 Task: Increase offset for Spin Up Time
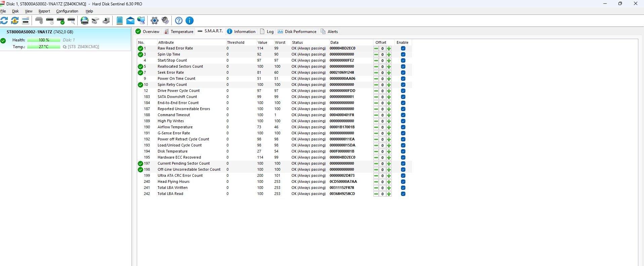click(x=389, y=55)
